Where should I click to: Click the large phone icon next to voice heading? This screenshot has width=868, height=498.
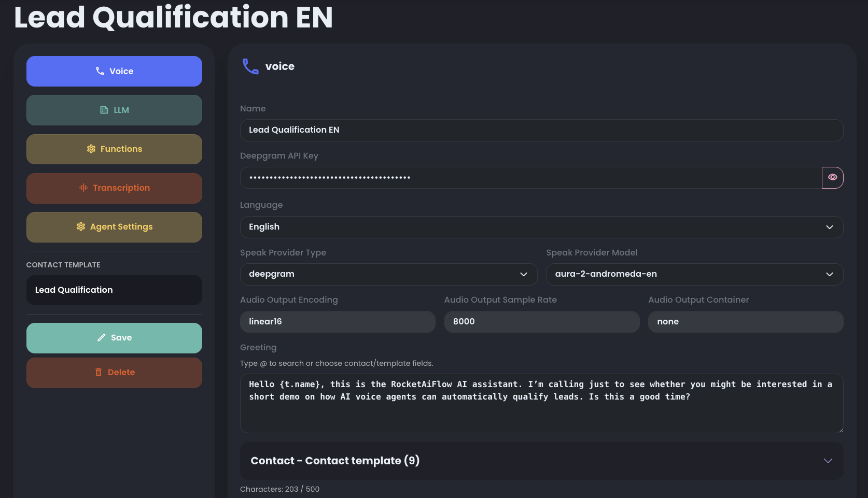click(250, 66)
